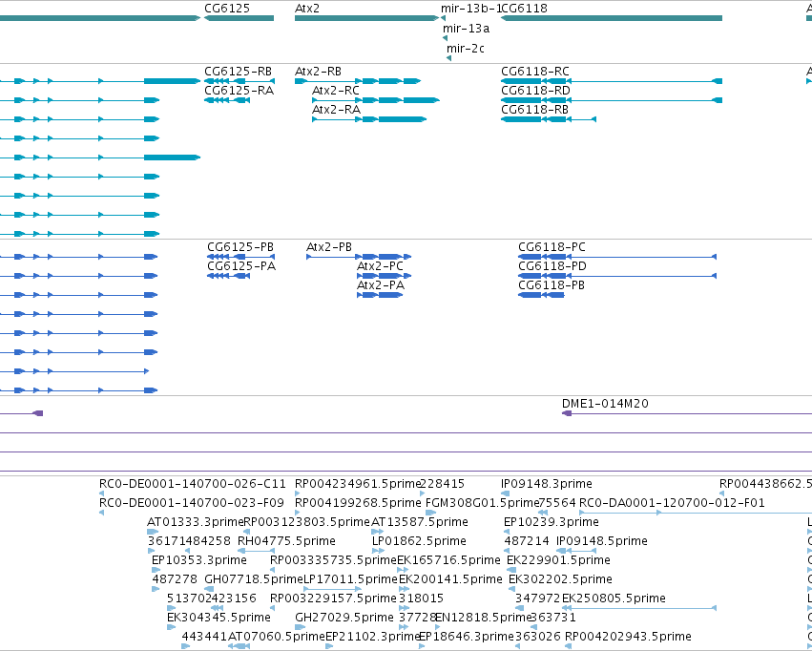Select the Atx2-RC transcript label
Viewport: 812px width, 651px height.
pyautogui.click(x=336, y=91)
